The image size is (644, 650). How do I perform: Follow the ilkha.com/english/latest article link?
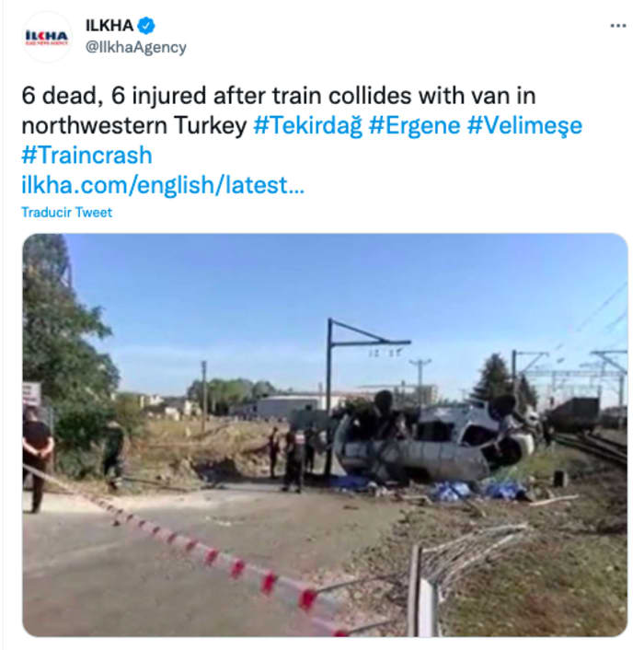pos(163,185)
